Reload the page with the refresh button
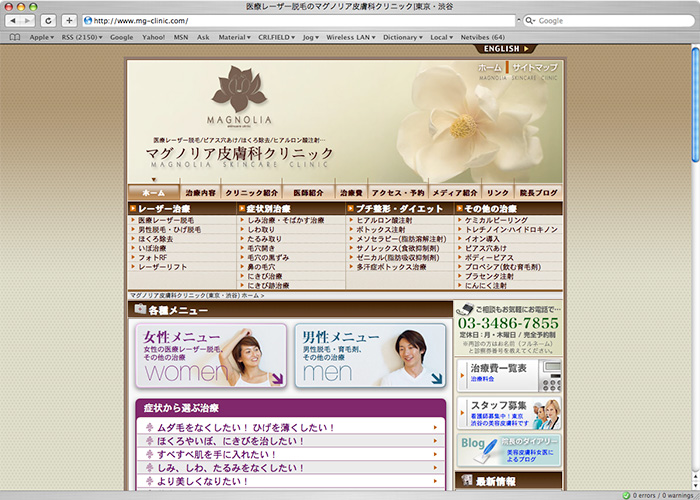Image resolution: width=700 pixels, height=500 pixels. [x=48, y=21]
